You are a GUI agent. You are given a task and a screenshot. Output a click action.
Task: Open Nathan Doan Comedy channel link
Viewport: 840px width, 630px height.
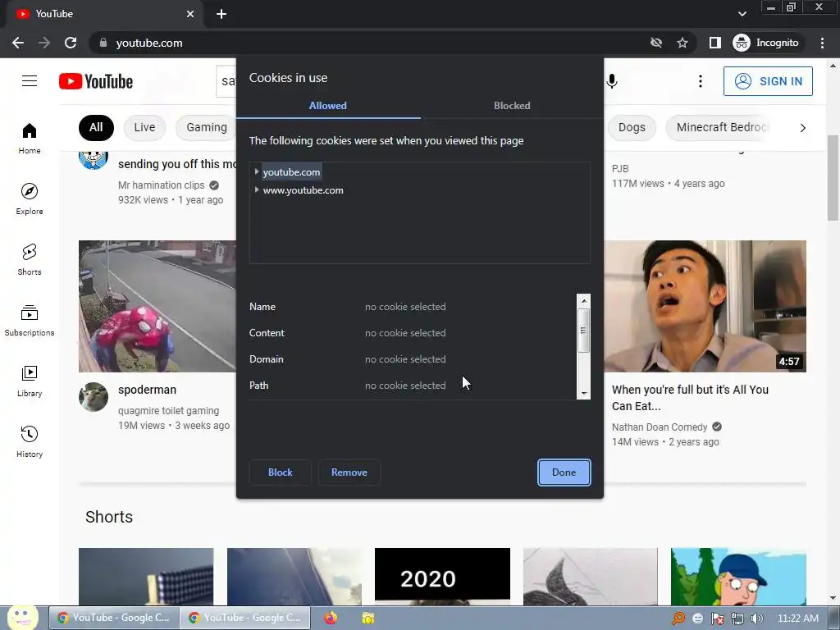660,427
